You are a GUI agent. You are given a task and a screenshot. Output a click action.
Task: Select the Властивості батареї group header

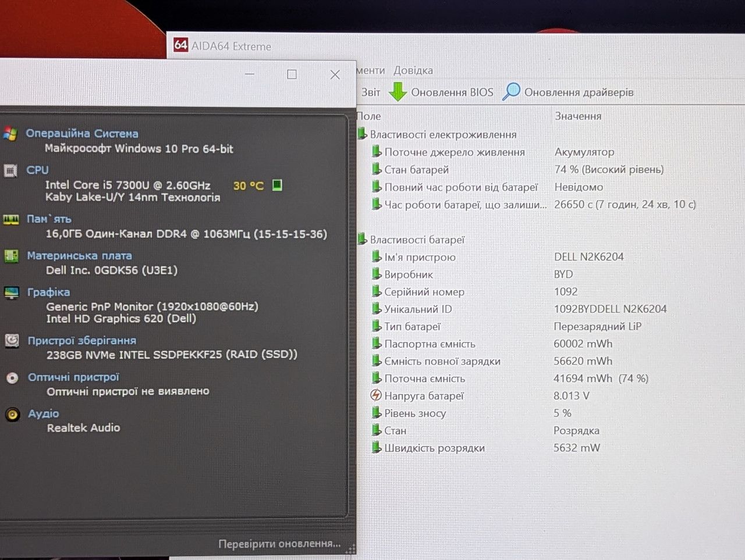(x=417, y=240)
